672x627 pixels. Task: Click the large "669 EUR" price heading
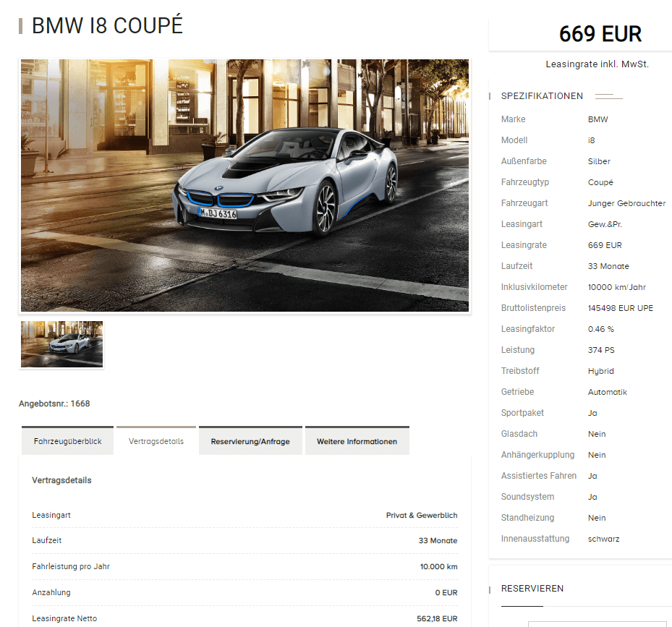pos(600,34)
